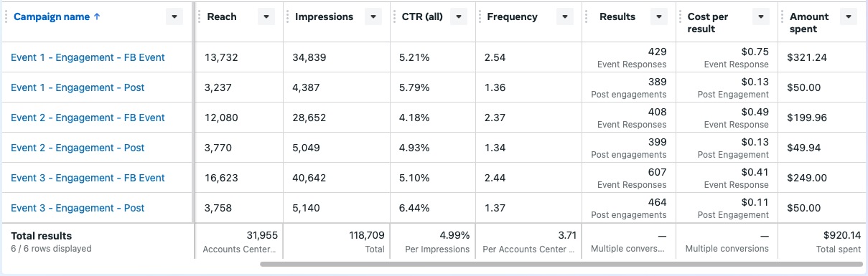
Task: Expand the Impressions column options arrow
Action: click(373, 17)
